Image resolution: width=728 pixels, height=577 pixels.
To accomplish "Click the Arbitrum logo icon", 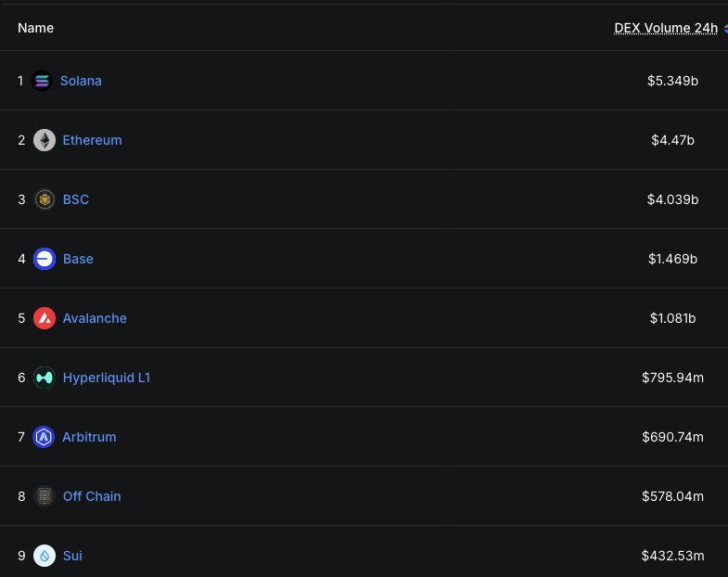I will 44,437.
